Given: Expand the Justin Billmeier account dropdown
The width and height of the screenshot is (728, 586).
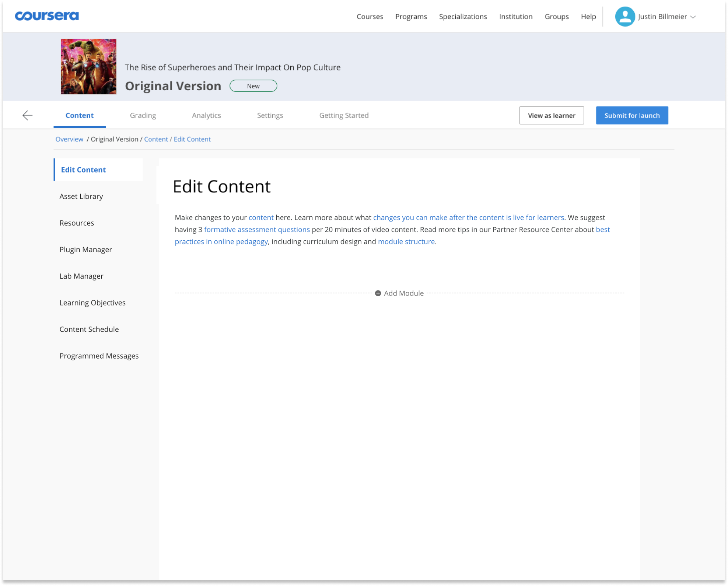Looking at the screenshot, I should tap(693, 17).
